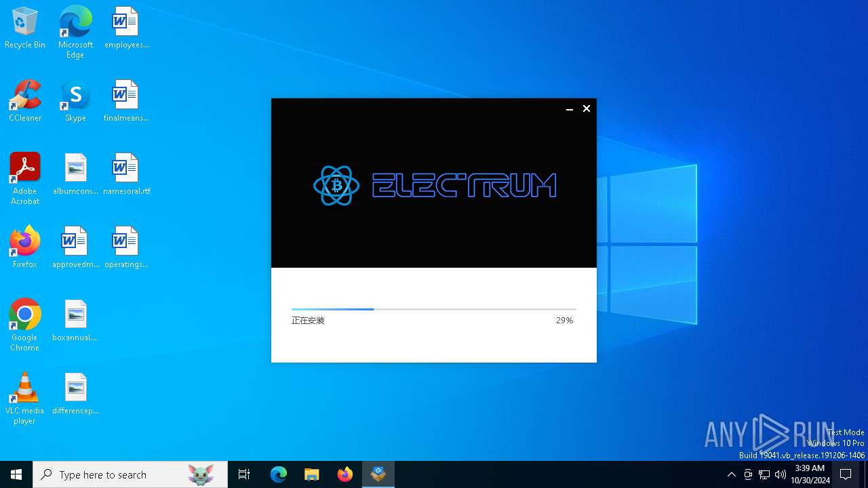Open Firefox from the taskbar
Image resolution: width=868 pixels, height=488 pixels.
pos(345,474)
